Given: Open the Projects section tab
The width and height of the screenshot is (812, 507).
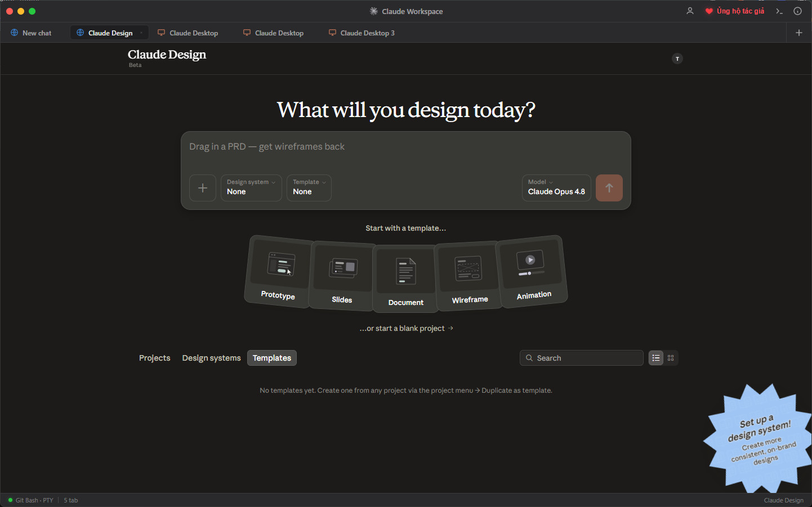Looking at the screenshot, I should [x=155, y=358].
